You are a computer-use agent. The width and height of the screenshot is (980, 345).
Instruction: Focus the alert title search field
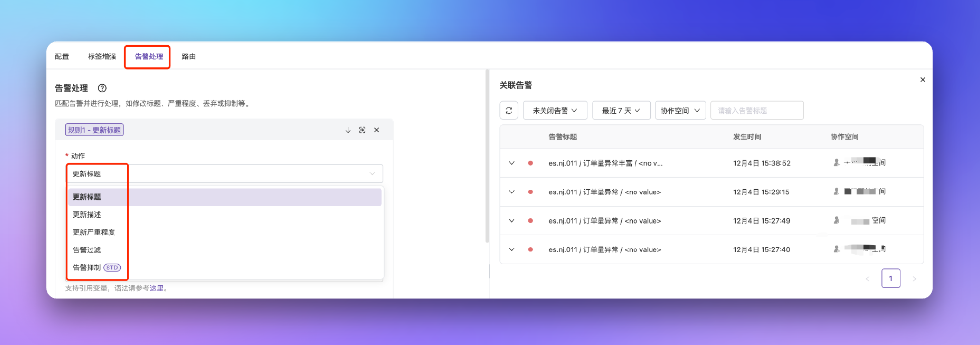click(757, 111)
